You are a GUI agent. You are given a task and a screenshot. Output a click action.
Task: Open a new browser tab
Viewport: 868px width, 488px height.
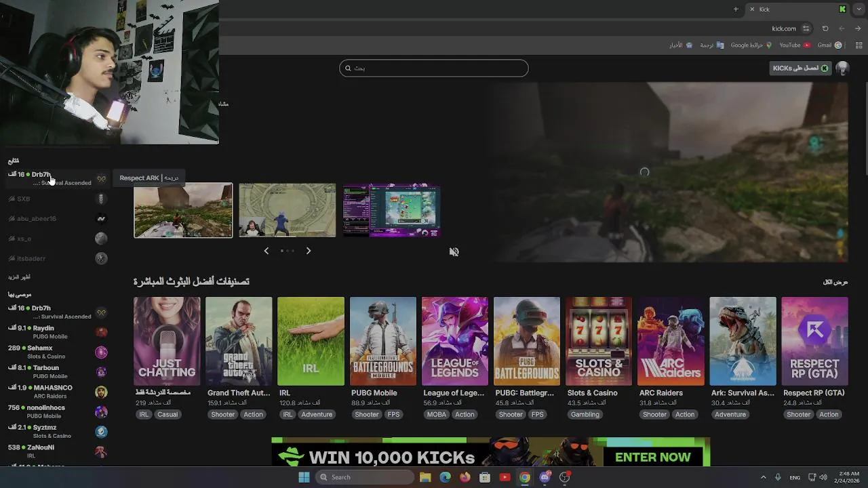(736, 9)
